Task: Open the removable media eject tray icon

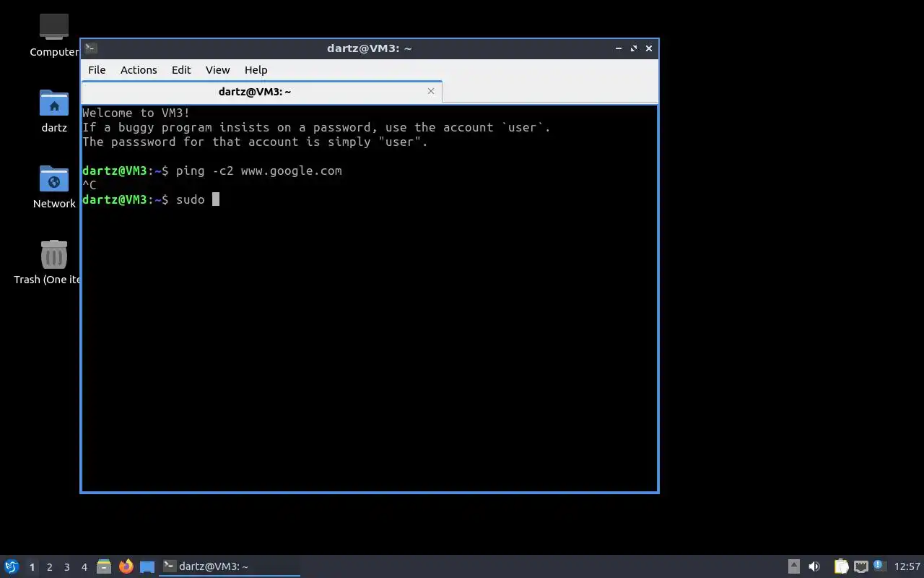Action: (793, 566)
